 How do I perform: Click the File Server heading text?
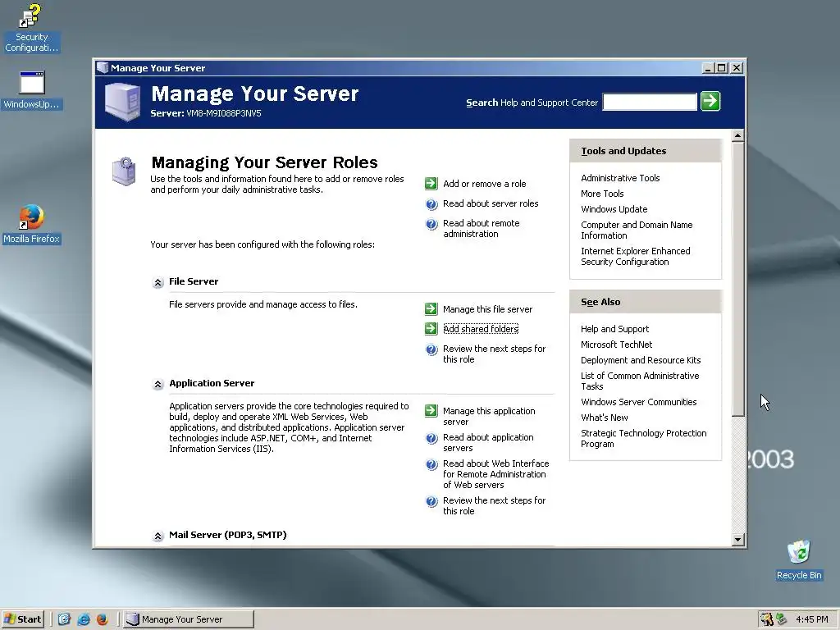click(194, 281)
